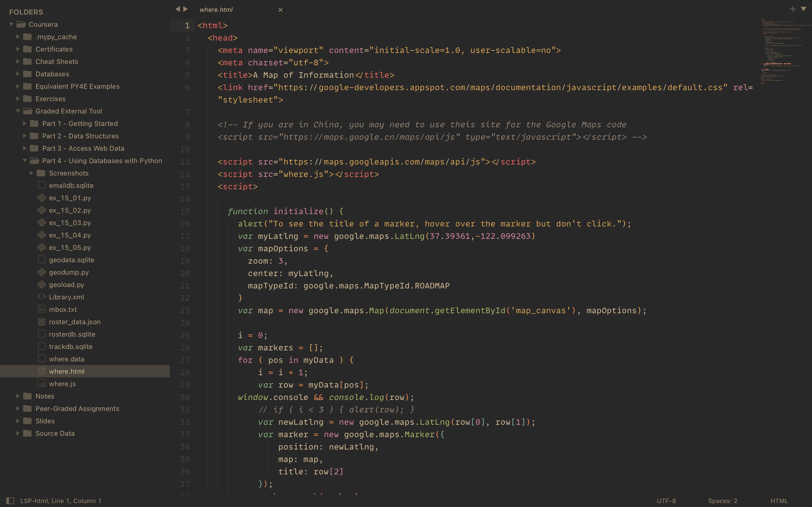Change the UTF-8 encoding setting
The width and height of the screenshot is (812, 507).
pyautogui.click(x=666, y=501)
